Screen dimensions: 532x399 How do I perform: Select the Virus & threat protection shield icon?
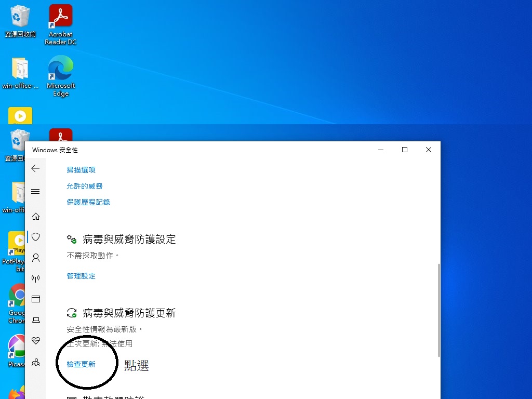(x=36, y=237)
